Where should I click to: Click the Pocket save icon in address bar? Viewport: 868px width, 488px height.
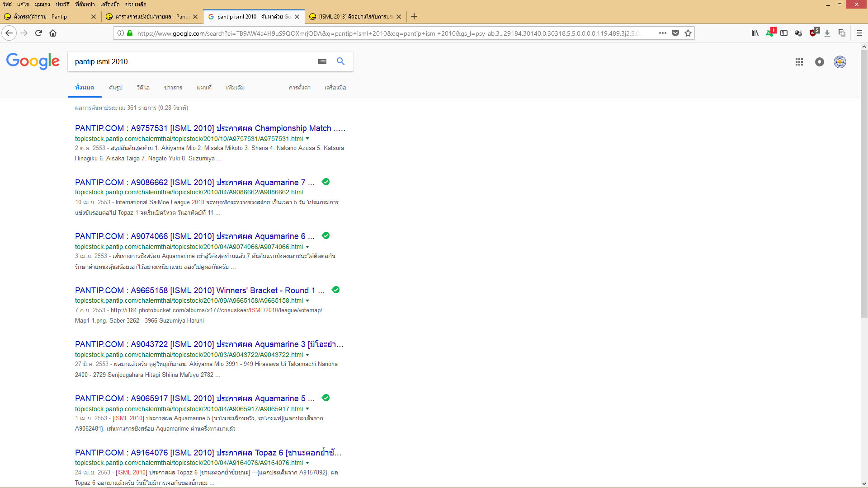[x=675, y=33]
